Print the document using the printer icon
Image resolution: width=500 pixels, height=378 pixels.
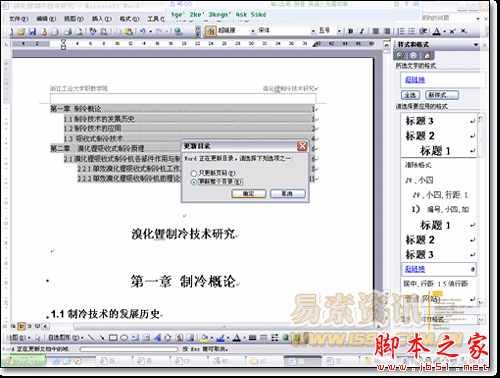click(68, 31)
